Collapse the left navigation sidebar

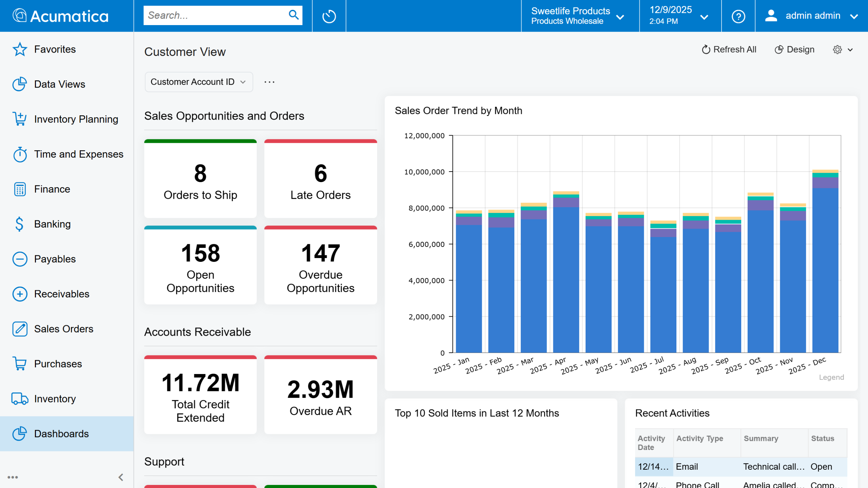click(x=121, y=477)
